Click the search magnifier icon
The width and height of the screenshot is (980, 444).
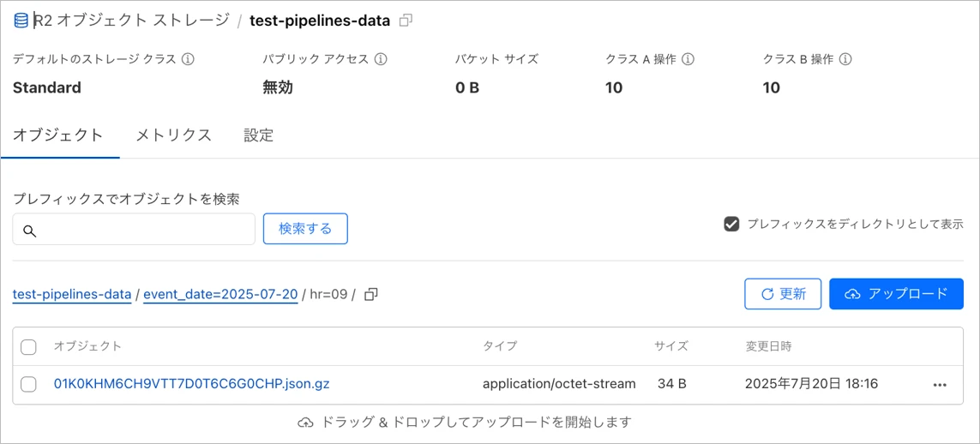29,230
